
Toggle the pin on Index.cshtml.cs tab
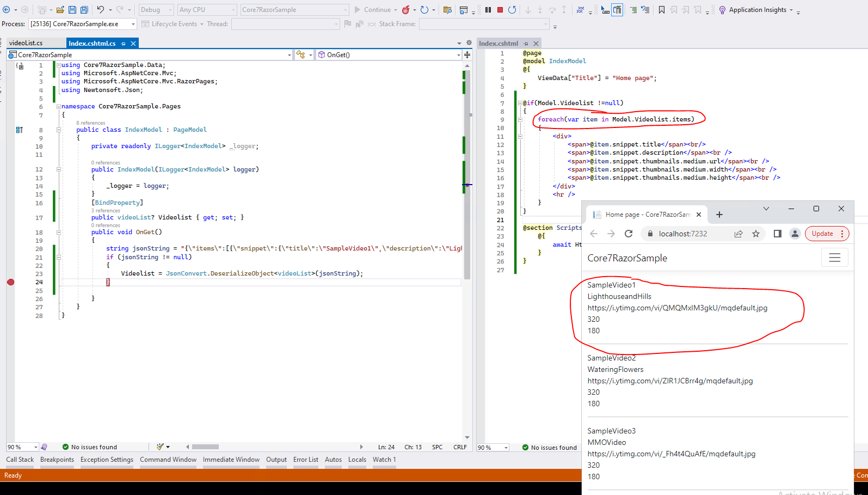click(124, 44)
